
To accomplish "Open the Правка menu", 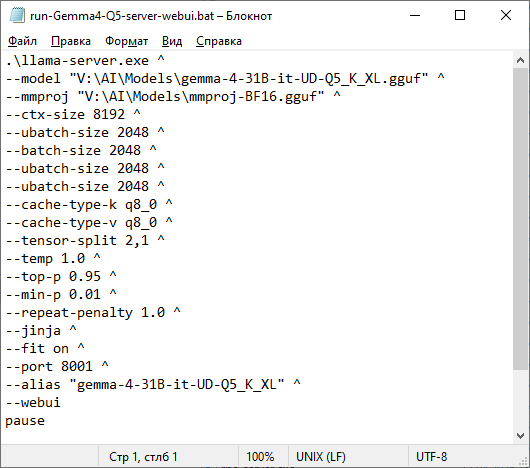I will (x=71, y=41).
